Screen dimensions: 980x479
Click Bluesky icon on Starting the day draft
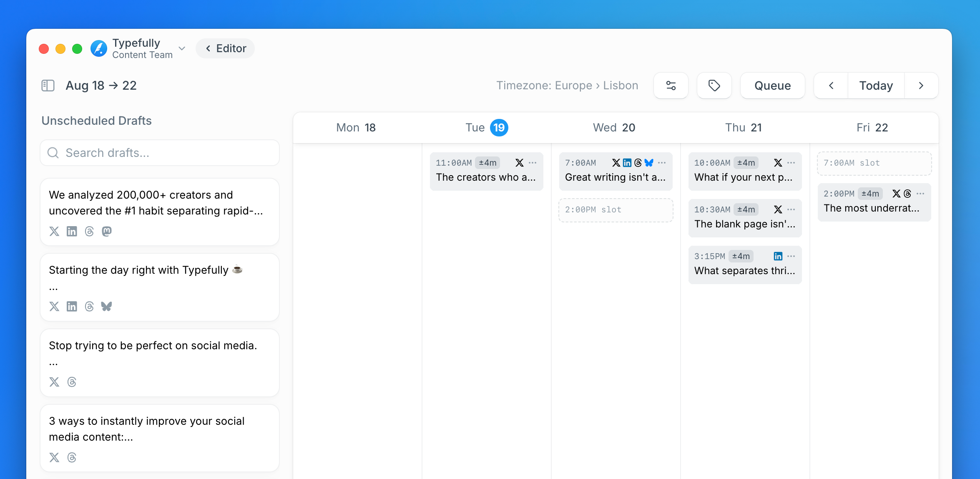[107, 306]
